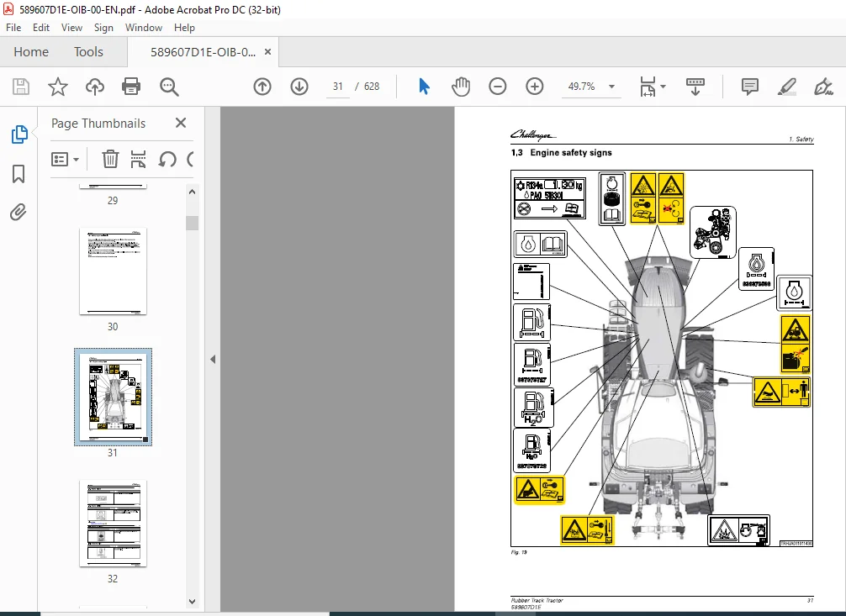Click the Page Thumbnails panel title

(98, 123)
